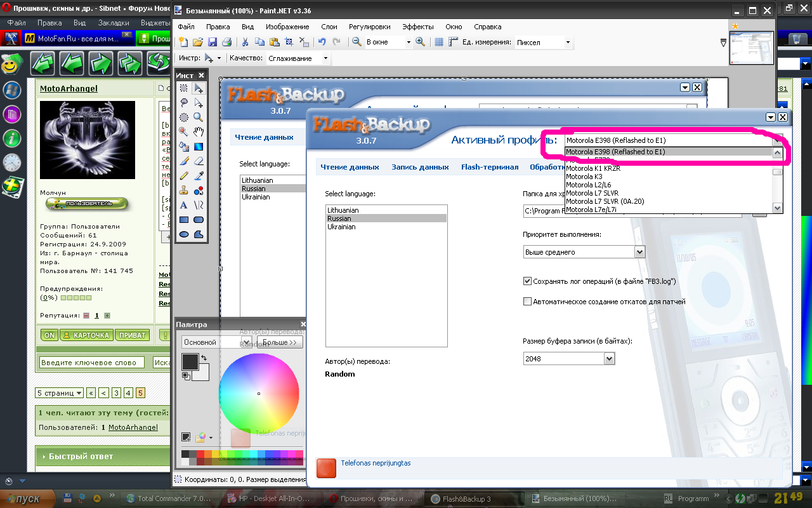Select the Clone Stamp tool
Screen dimensions: 812x508
(x=184, y=190)
